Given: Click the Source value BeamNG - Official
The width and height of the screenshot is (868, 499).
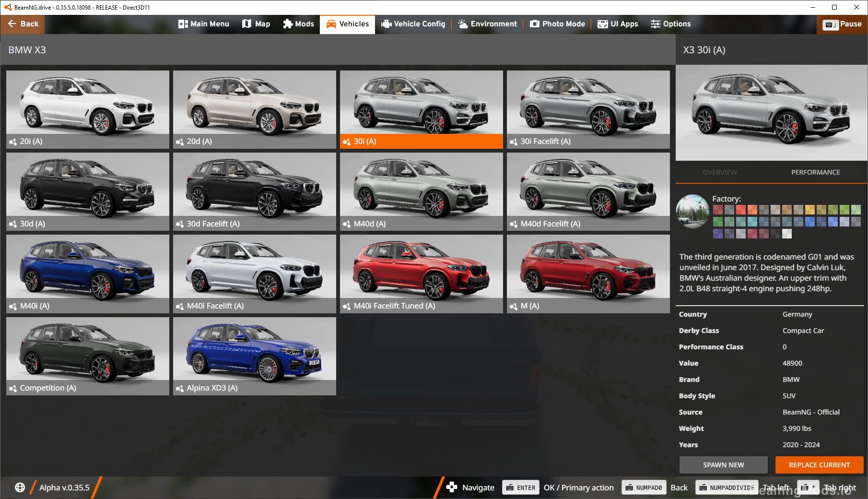Looking at the screenshot, I should pos(811,412).
